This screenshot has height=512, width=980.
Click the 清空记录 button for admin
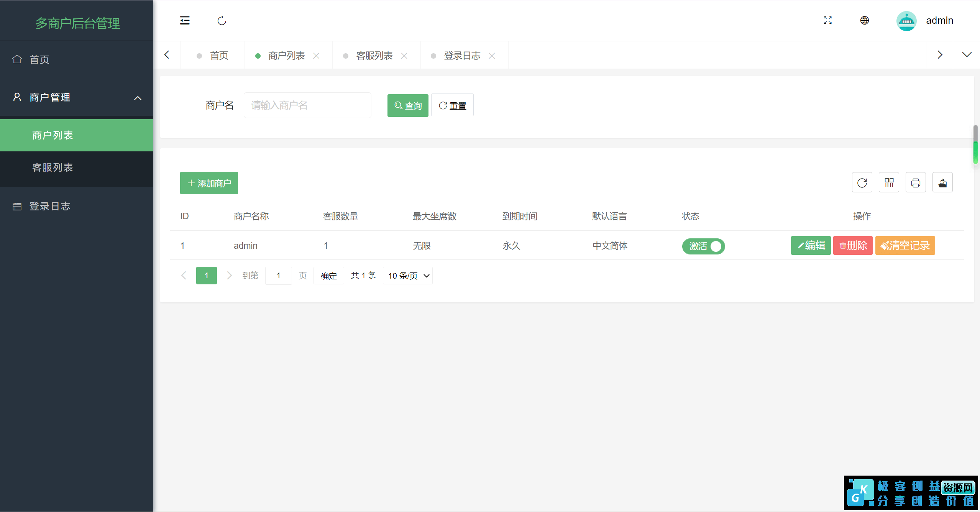click(x=905, y=246)
